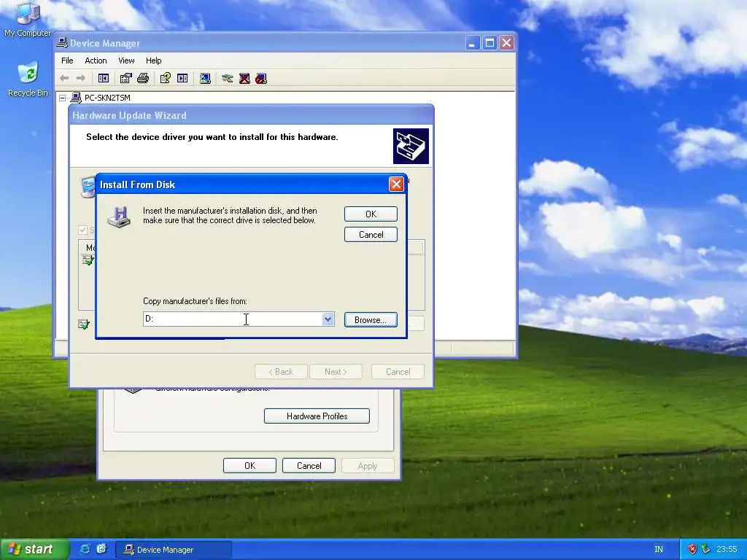Click the Browse... button
747x560 pixels.
point(371,320)
